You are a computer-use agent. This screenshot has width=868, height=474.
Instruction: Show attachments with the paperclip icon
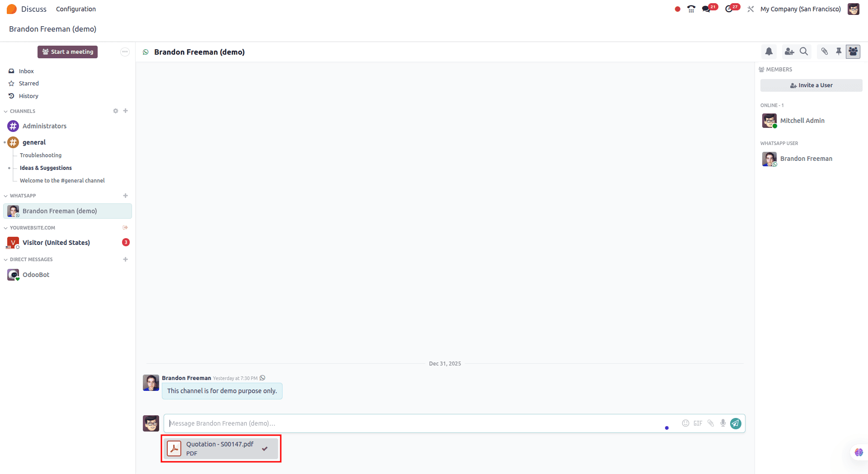point(825,52)
